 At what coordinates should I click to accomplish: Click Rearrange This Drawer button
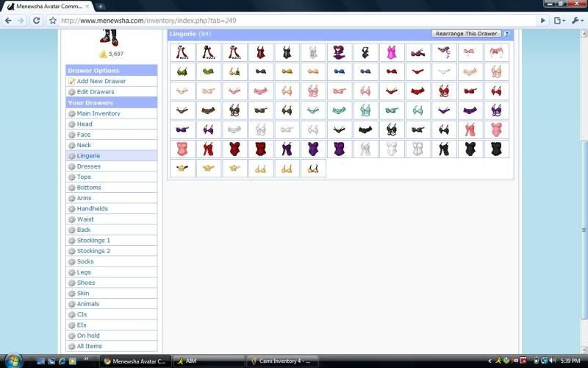466,33
